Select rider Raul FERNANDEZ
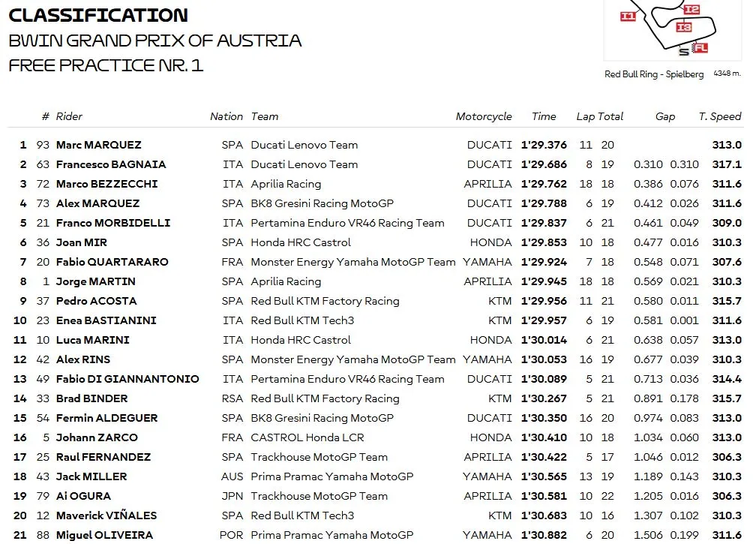This screenshot has height=544, width=756. (103, 457)
